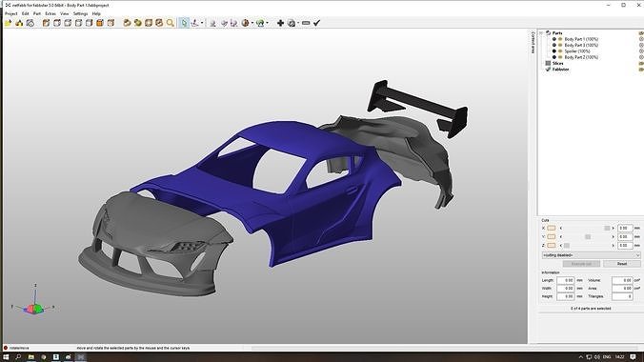Viewport: 644px width, 362px height.
Task: Open the Settings menu
Action: click(80, 13)
